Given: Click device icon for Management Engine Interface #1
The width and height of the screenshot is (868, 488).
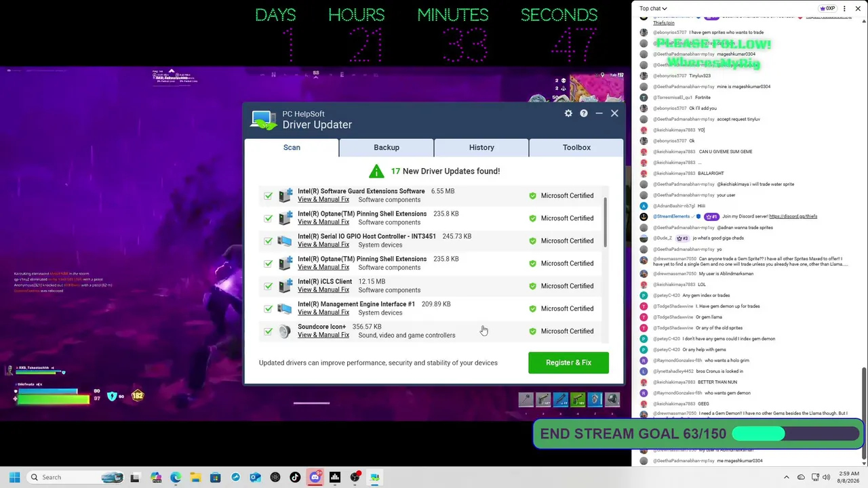Looking at the screenshot, I should 285,308.
